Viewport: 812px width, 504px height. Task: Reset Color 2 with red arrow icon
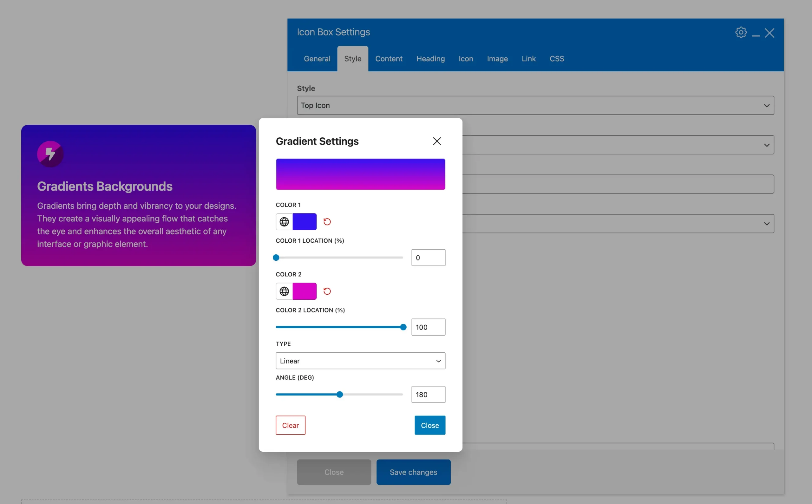pos(327,291)
